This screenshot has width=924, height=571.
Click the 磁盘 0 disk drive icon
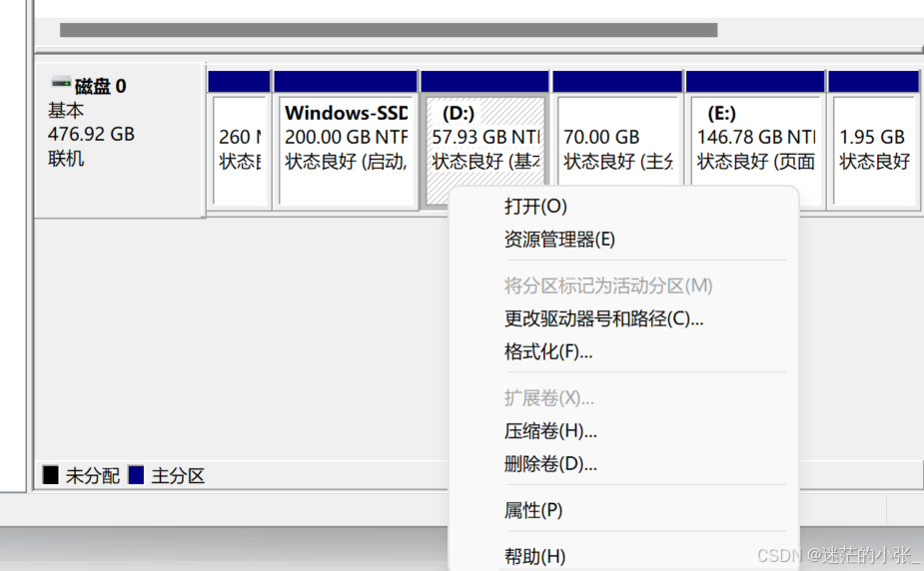(x=61, y=83)
